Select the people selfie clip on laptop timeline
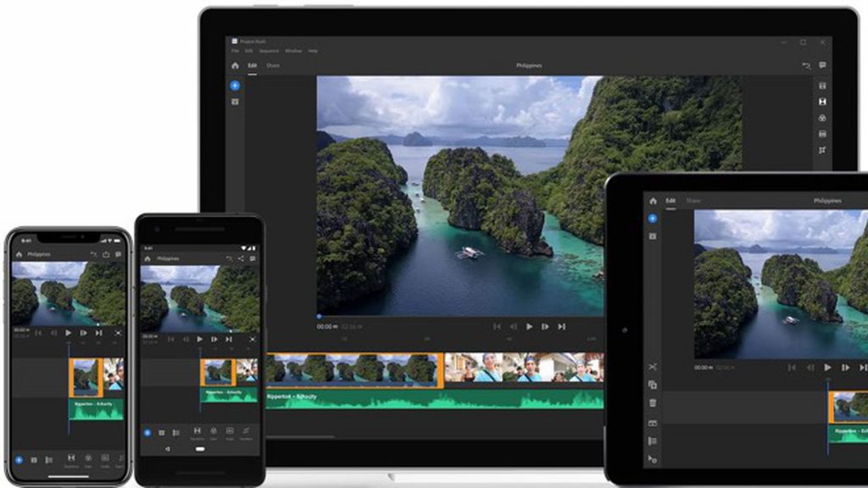This screenshot has height=488, width=868. [524, 368]
